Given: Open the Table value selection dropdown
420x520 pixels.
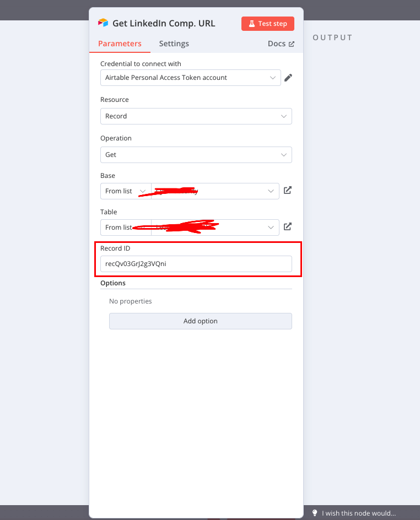Looking at the screenshot, I should coord(216,227).
